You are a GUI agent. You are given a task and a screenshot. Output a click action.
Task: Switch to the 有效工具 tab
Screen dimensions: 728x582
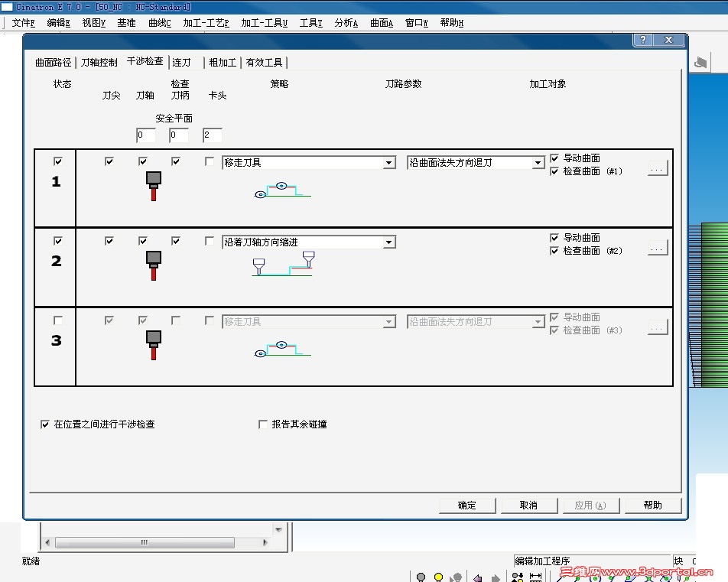(264, 62)
